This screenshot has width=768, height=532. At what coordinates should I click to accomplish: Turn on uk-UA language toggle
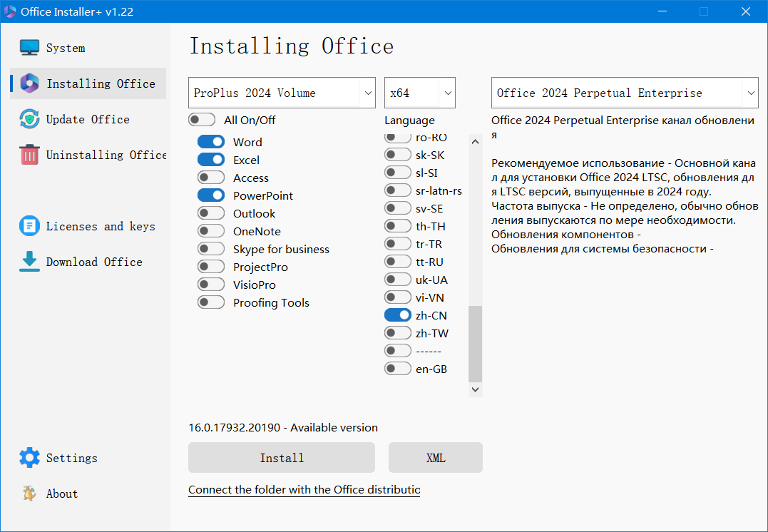coord(398,280)
